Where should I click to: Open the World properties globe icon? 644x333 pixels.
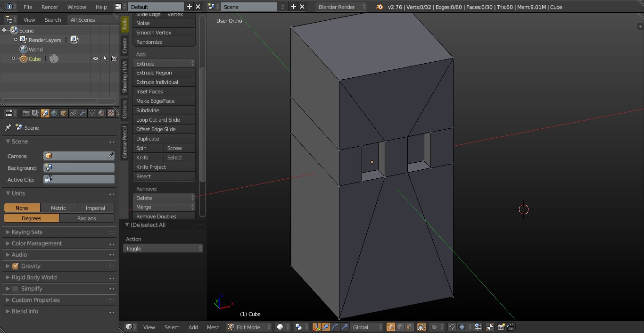pos(54,114)
